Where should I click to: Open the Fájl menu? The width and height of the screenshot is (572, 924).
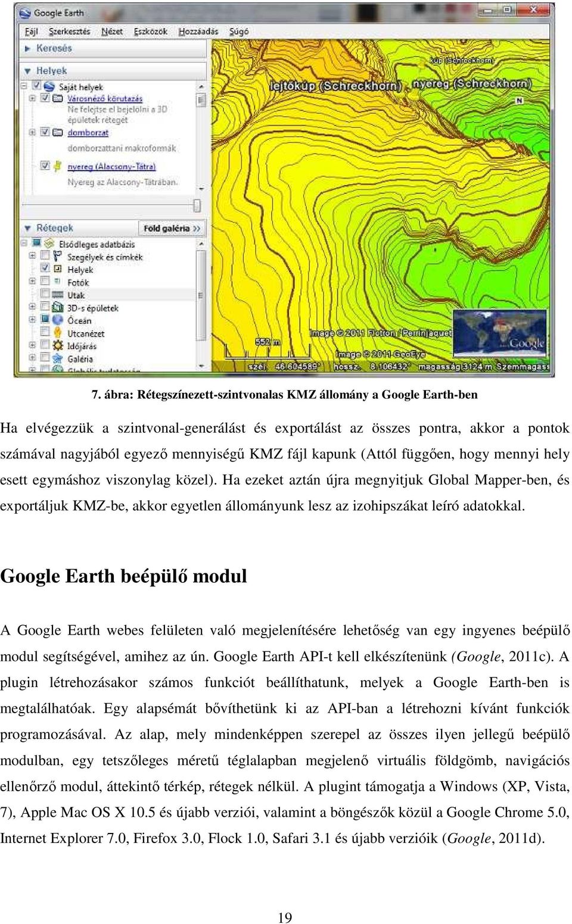coord(31,31)
